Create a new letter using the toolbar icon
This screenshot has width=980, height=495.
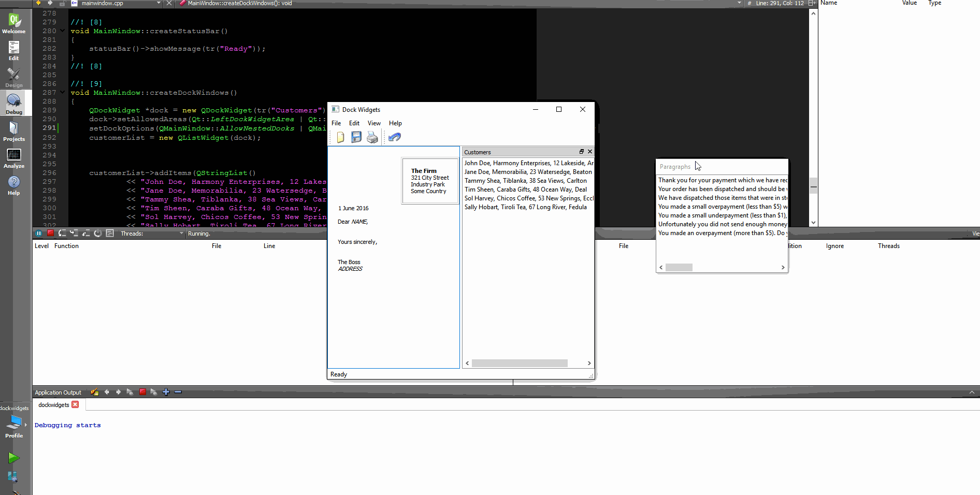click(340, 137)
